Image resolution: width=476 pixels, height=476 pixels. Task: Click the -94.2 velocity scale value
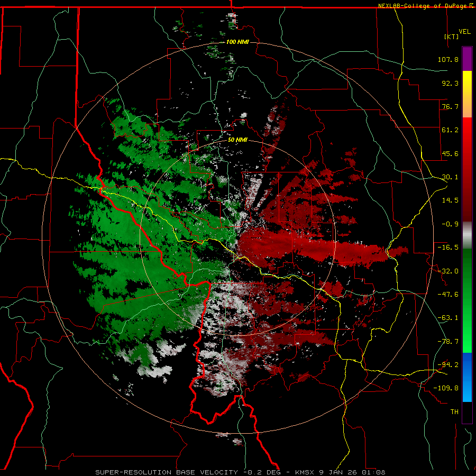click(x=448, y=365)
